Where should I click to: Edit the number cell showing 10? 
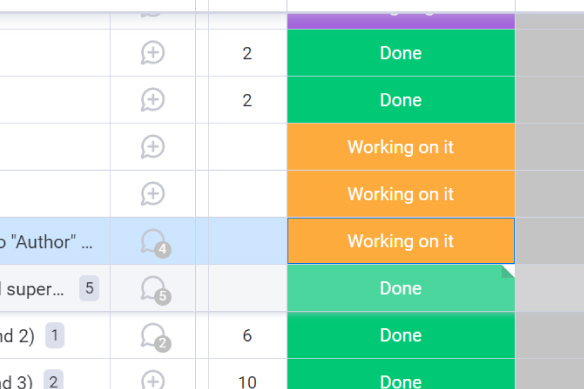click(x=247, y=382)
